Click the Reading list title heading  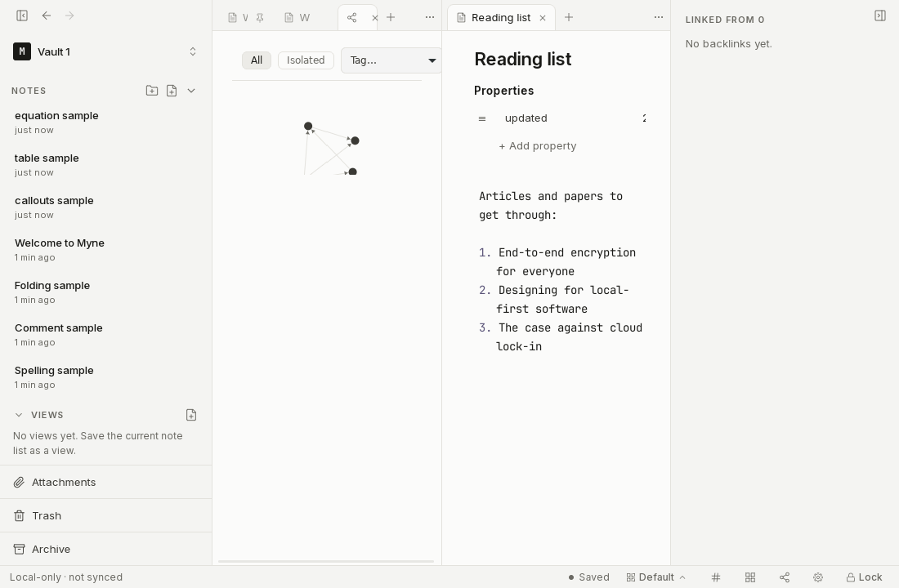tap(522, 59)
